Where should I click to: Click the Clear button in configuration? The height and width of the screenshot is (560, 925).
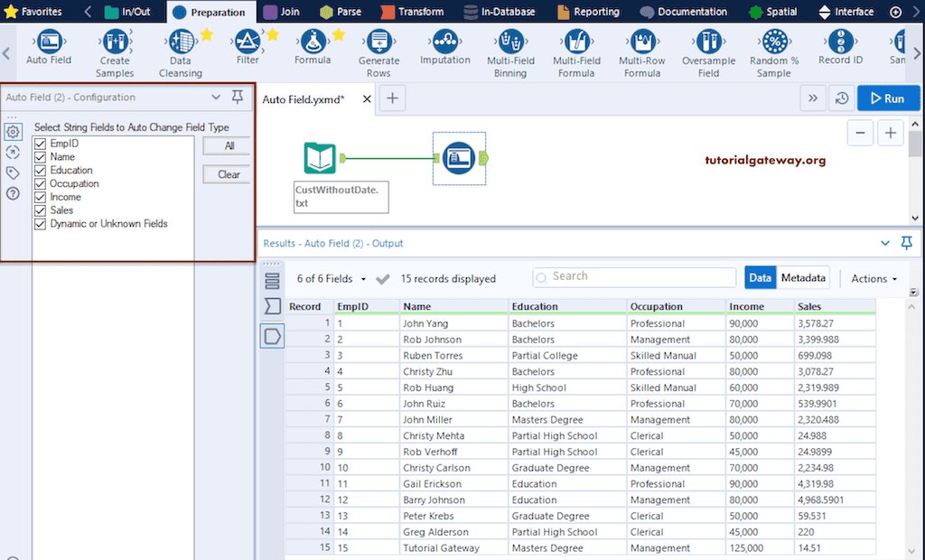click(226, 173)
